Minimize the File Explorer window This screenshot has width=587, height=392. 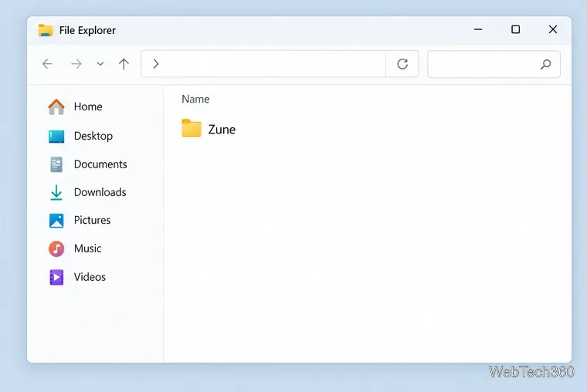click(478, 29)
